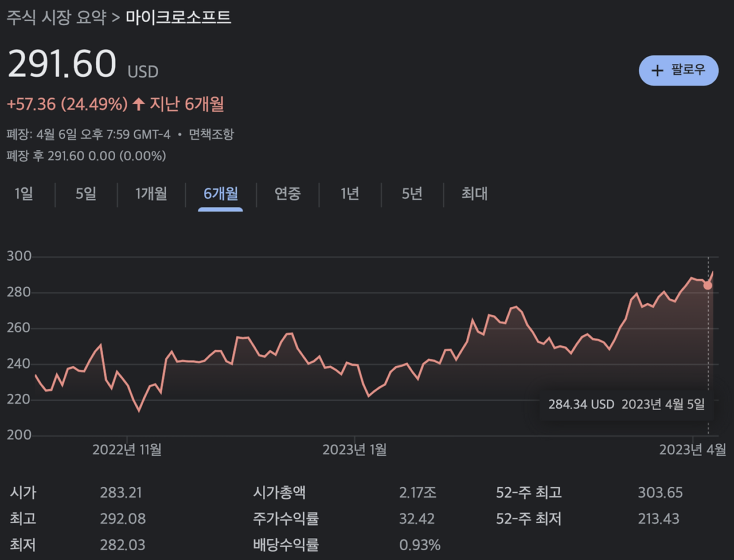The image size is (734, 560).
Task: Switch chart to the 1일 tab
Action: click(x=24, y=194)
